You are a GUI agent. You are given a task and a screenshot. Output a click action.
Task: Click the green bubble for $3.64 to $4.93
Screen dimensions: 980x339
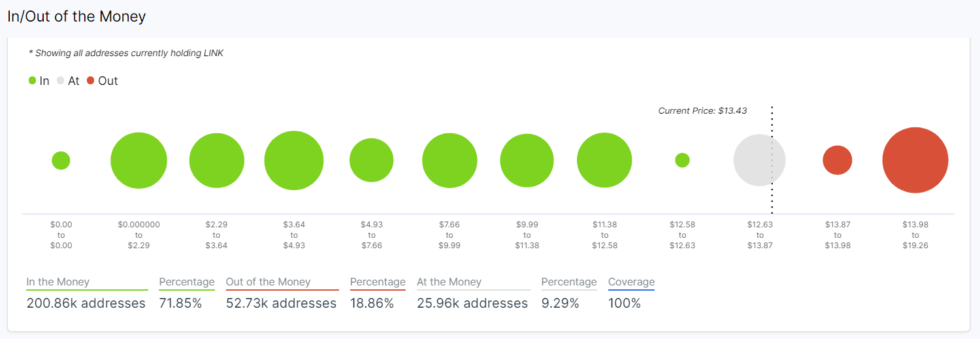(x=294, y=160)
